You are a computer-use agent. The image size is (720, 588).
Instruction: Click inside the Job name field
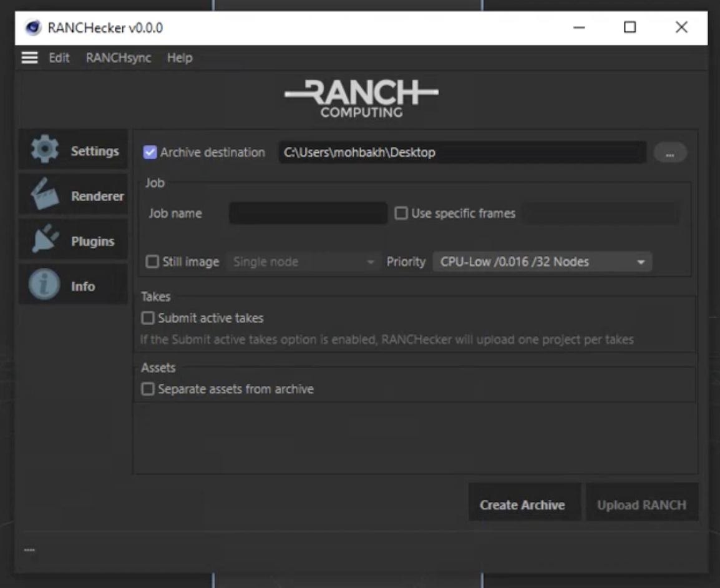click(x=308, y=212)
